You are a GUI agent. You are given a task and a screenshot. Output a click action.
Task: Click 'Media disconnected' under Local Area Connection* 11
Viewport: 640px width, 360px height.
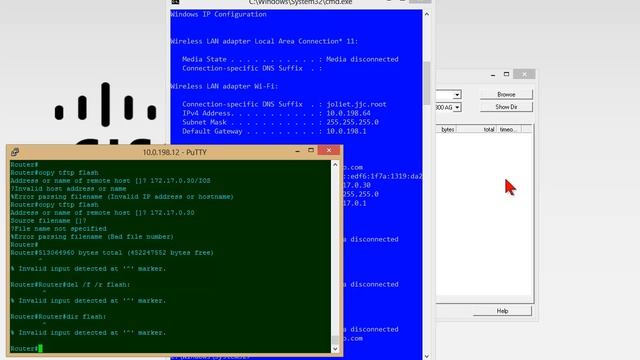(x=362, y=59)
